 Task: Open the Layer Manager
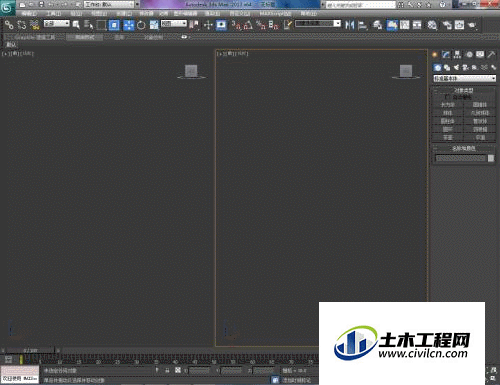[x=377, y=25]
